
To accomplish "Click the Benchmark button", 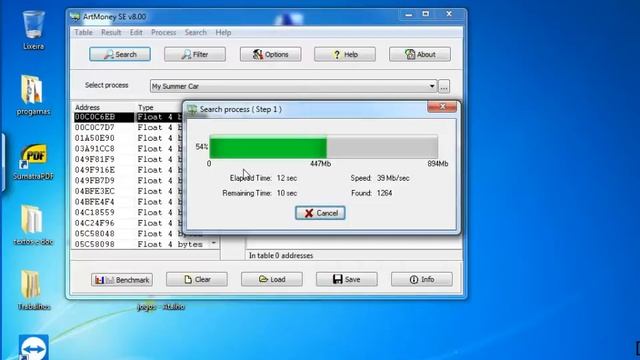I will point(122,280).
